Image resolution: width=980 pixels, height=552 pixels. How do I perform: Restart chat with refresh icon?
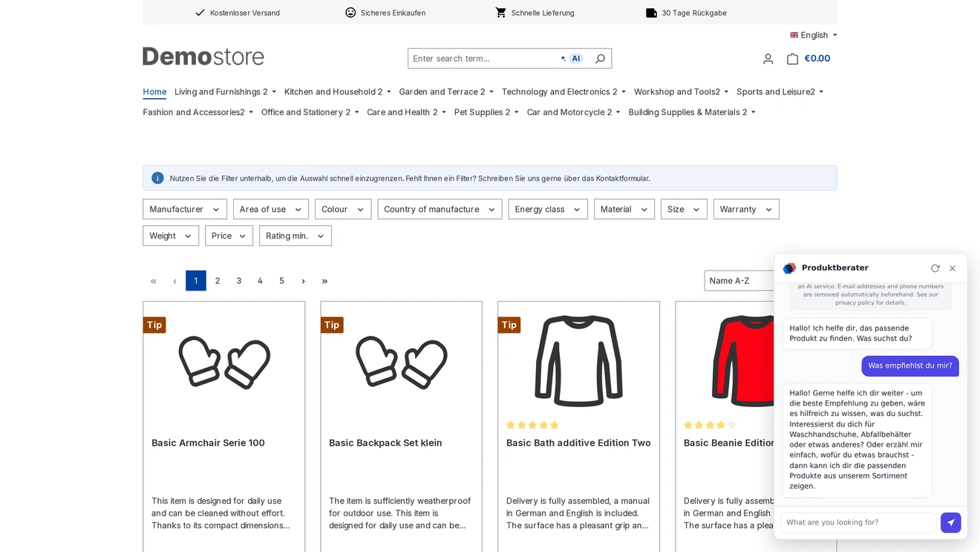935,268
